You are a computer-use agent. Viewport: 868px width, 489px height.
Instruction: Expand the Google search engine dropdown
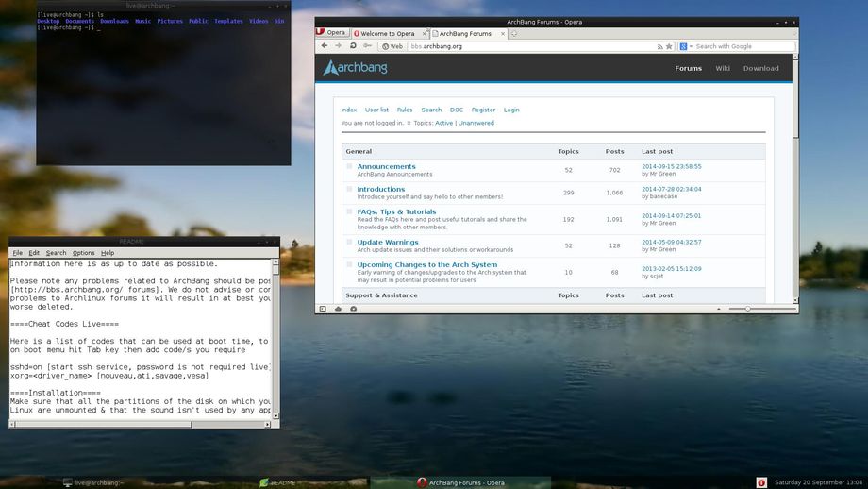coord(687,46)
